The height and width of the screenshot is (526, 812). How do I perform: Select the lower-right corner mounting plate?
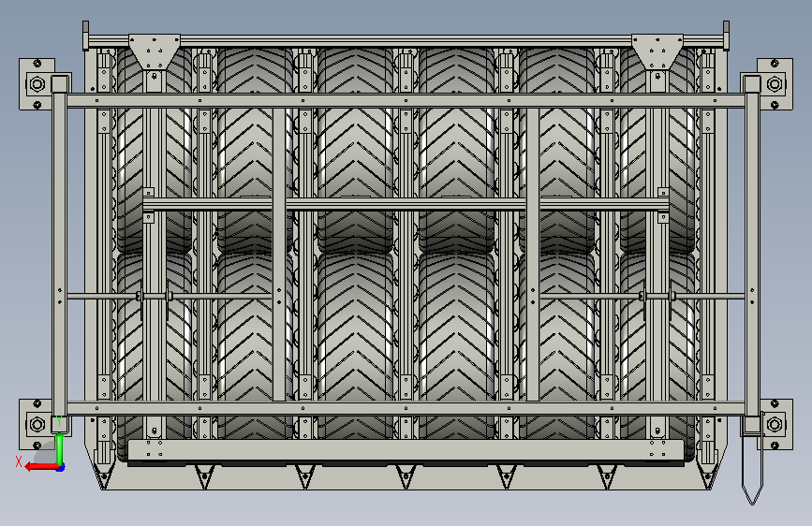[775, 425]
